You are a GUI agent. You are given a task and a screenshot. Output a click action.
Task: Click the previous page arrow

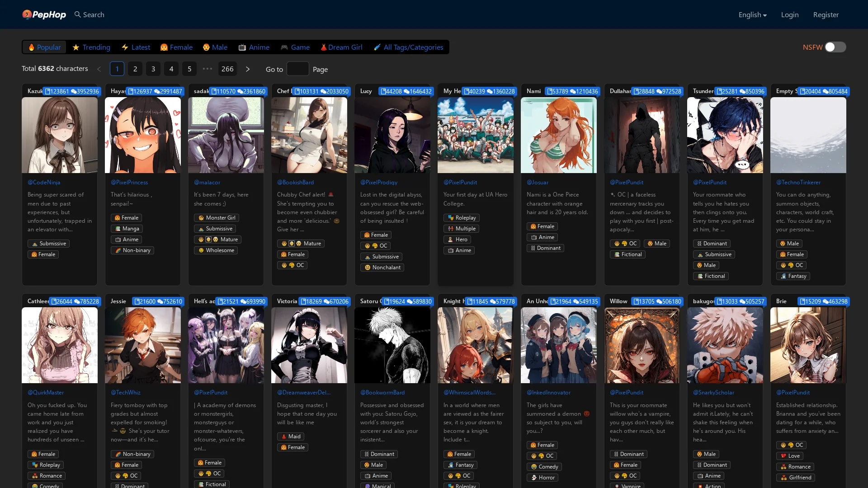[x=99, y=69]
